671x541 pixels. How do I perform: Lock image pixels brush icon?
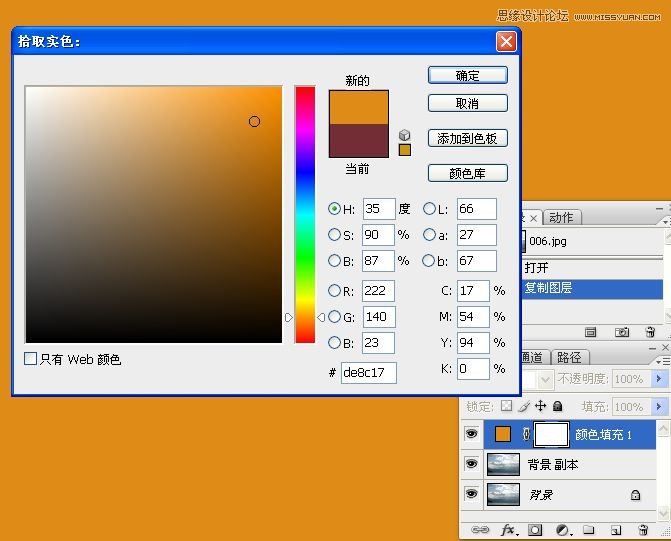pyautogui.click(x=524, y=406)
